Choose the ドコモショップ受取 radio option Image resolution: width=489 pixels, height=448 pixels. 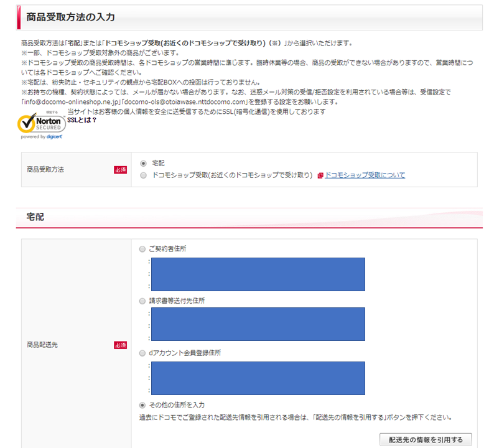(144, 175)
